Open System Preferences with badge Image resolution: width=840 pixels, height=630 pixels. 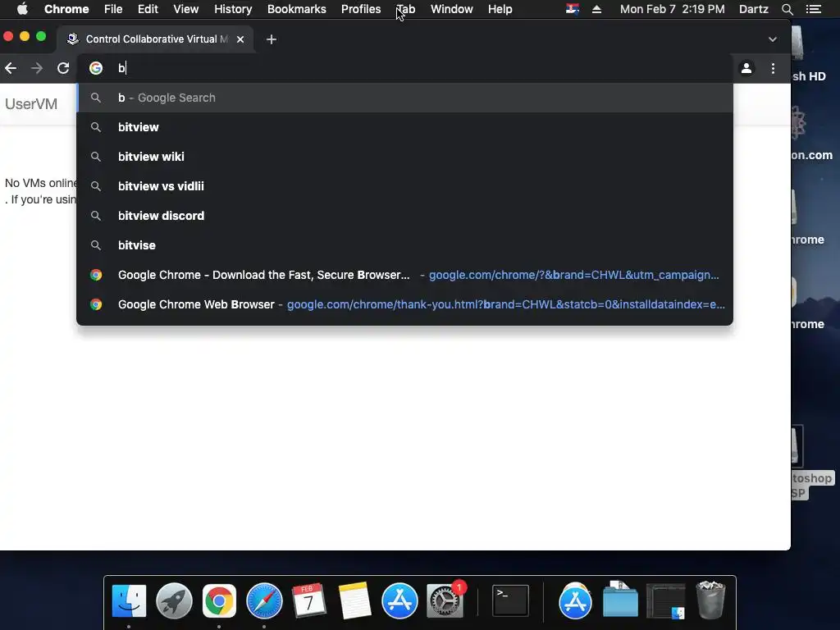click(x=445, y=601)
